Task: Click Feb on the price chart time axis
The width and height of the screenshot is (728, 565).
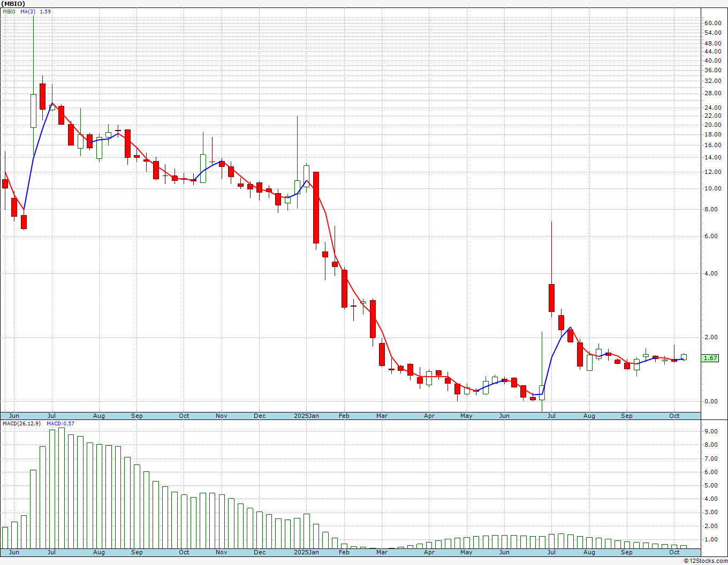Action: 344,416
